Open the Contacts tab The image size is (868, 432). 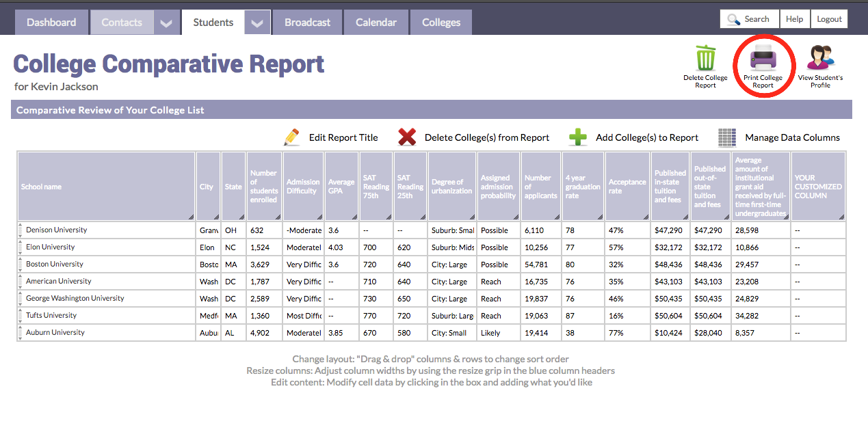[x=122, y=23]
